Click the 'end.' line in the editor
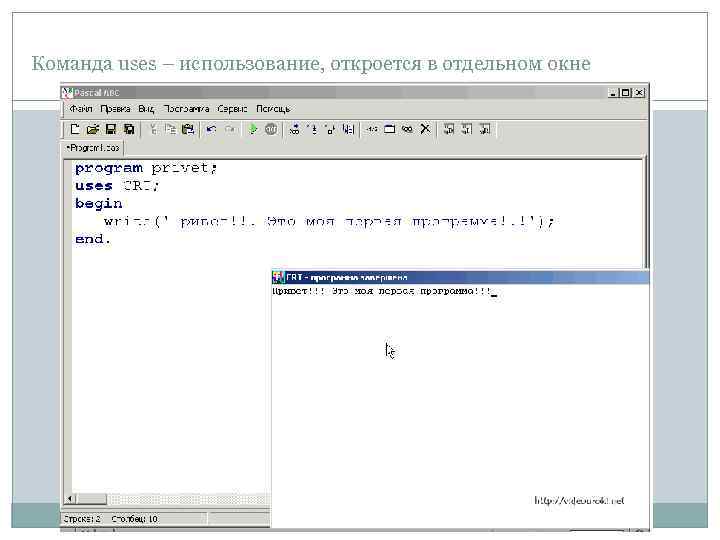 (93, 239)
